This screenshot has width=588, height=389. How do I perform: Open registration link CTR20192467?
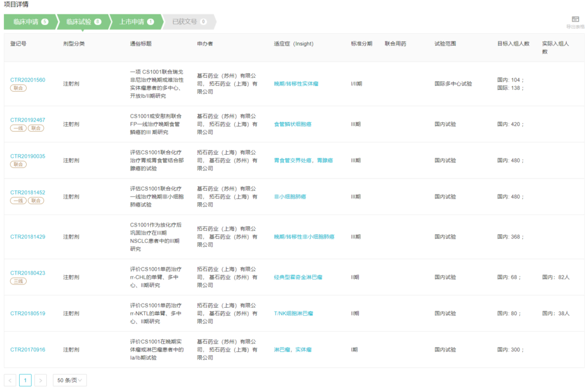(x=28, y=120)
